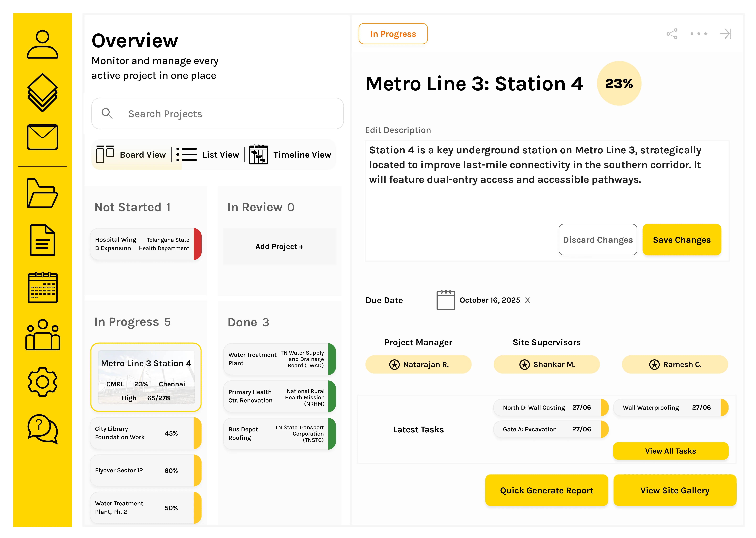Click the October 16, 2025 due date
The height and width of the screenshot is (538, 756).
[490, 300]
